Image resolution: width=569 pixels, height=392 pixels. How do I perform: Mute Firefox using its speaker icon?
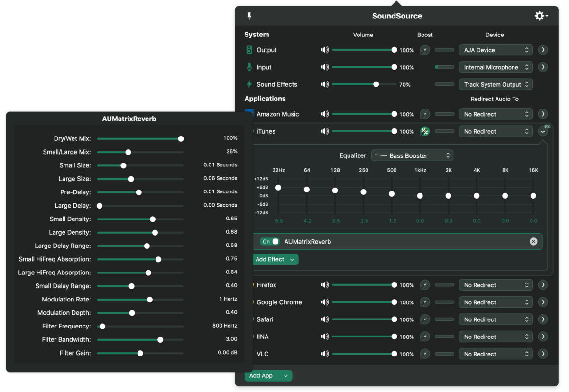tap(325, 285)
